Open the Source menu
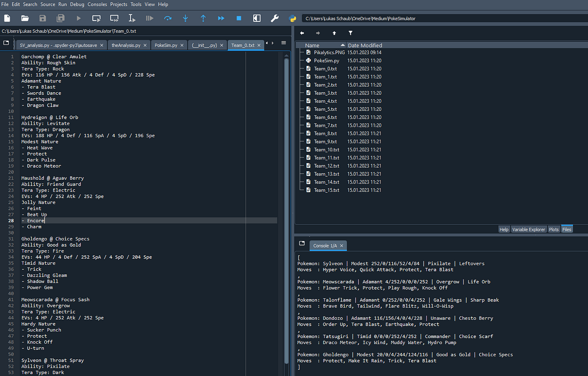The width and height of the screenshot is (588, 376). 47,4
